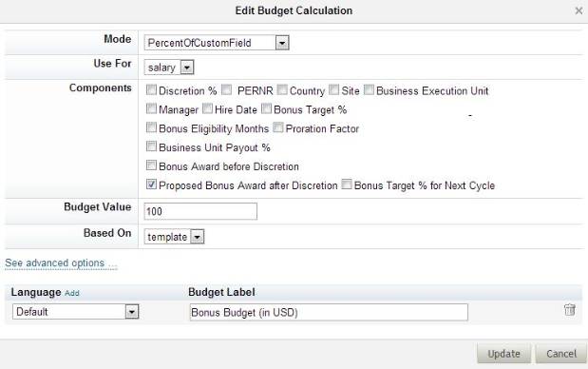Open the Language dropdown set to Default
This screenshot has width=588, height=369.
coord(75,312)
